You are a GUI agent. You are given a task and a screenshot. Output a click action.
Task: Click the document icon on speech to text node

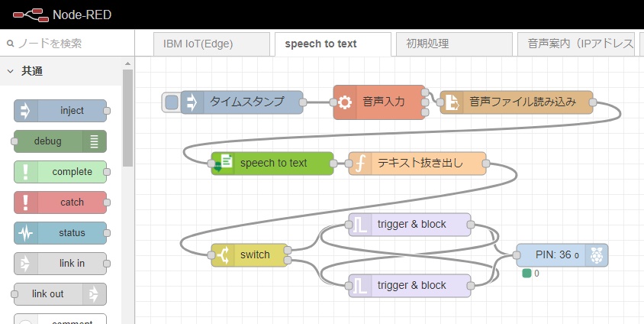tap(223, 163)
